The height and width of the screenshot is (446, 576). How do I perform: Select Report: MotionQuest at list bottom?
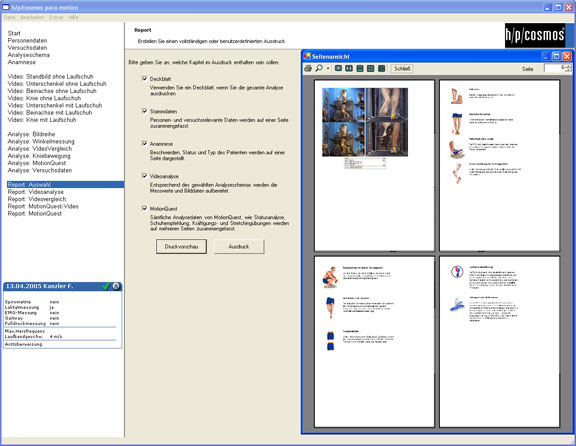[35, 213]
